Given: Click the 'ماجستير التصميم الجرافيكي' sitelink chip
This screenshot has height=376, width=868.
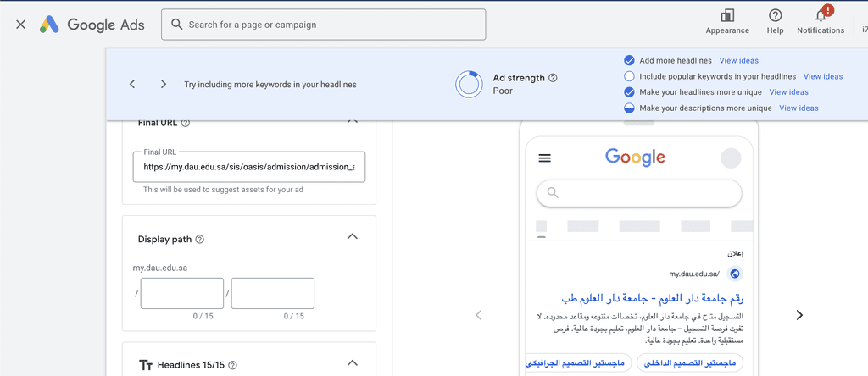Looking at the screenshot, I should click(x=578, y=362).
